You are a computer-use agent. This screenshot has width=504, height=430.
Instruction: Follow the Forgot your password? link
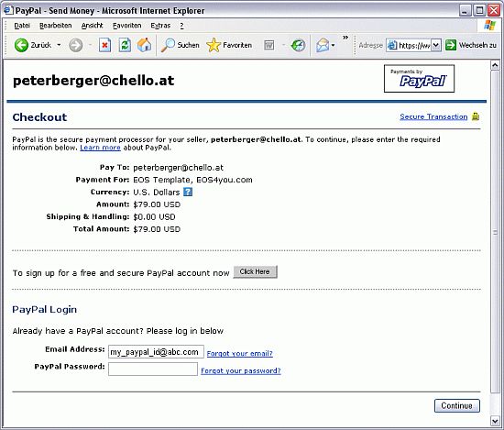click(x=241, y=370)
